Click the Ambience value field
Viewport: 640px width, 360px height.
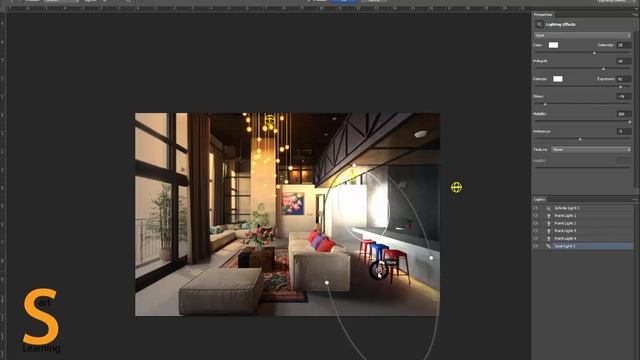tap(623, 131)
